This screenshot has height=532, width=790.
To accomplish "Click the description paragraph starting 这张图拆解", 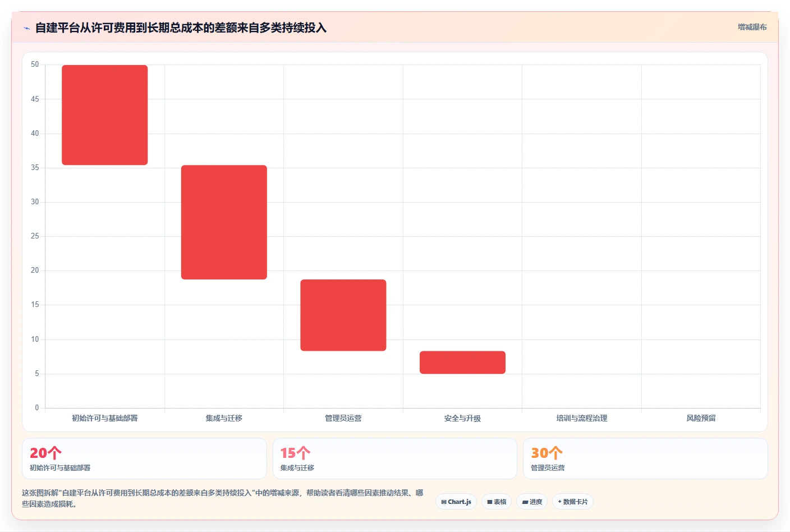I will pos(223,498).
